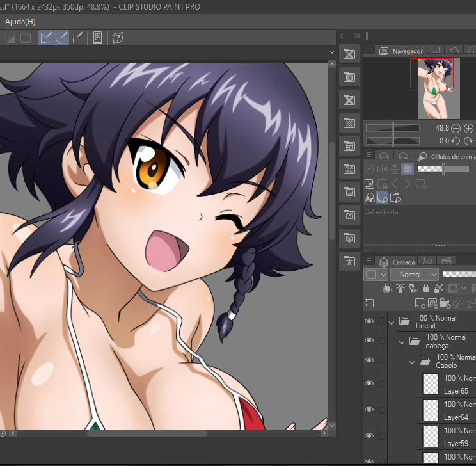Rotate canvas counterclockwise in Navegador
The image size is (476, 466).
456,141
